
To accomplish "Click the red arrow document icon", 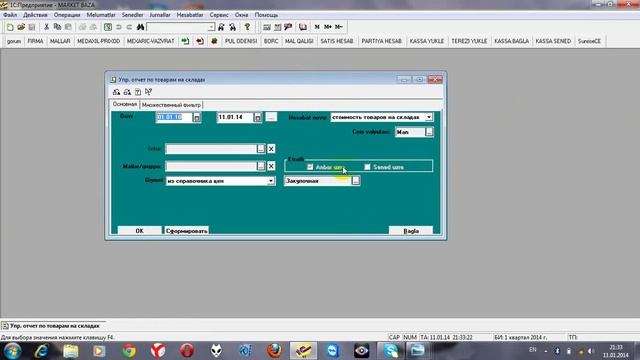I will click(x=200, y=41).
